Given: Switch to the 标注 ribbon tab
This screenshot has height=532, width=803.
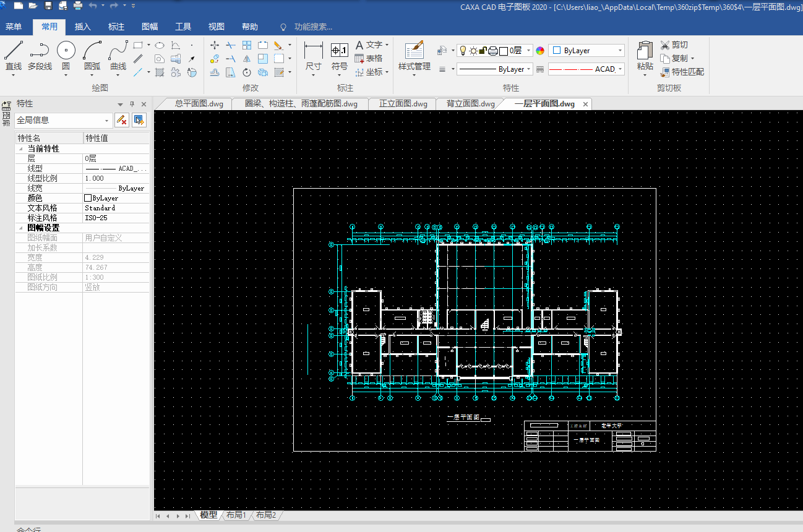Looking at the screenshot, I should (x=116, y=27).
